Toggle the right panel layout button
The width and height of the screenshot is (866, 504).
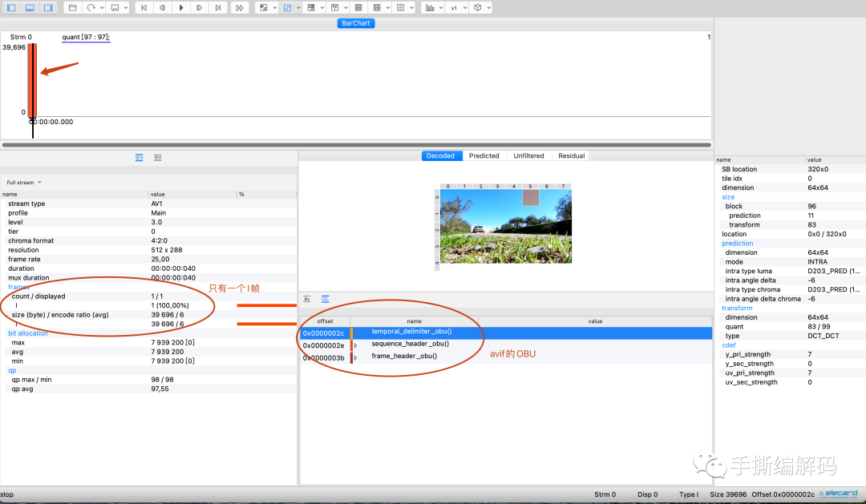coord(48,7)
